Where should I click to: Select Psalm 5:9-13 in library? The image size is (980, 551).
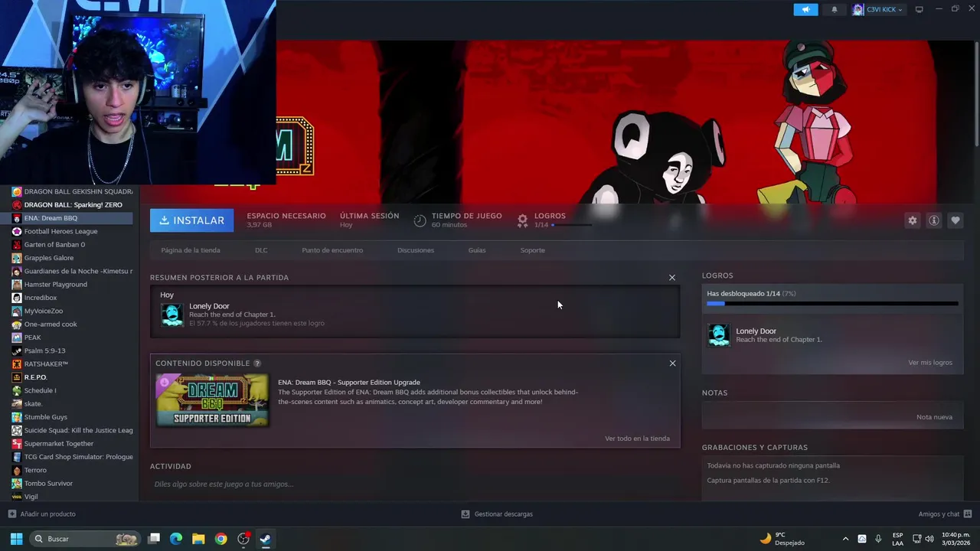point(72,350)
